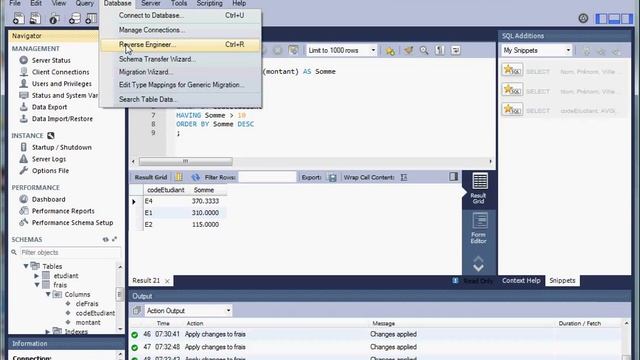This screenshot has height=360, width=640.
Task: Collapse the Columns node
Action: coord(48,294)
